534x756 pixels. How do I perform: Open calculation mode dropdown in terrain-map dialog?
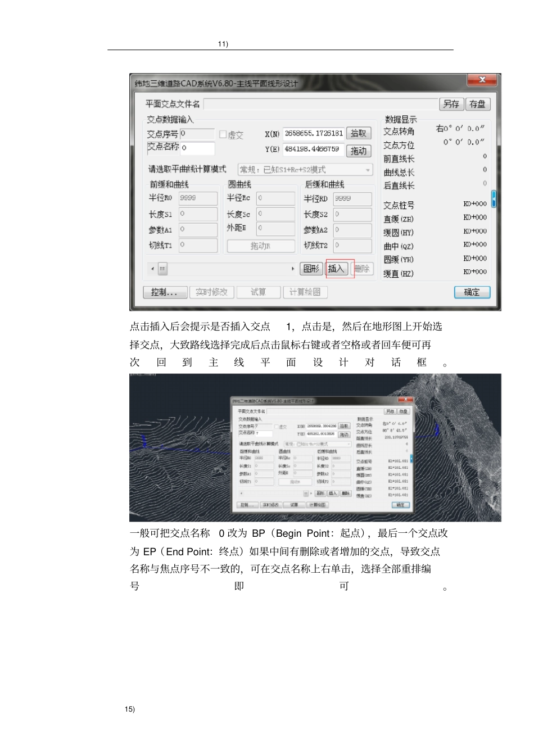click(x=318, y=444)
